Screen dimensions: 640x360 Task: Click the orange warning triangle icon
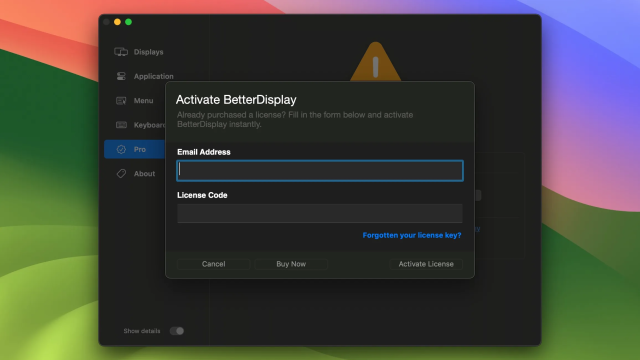click(x=376, y=62)
